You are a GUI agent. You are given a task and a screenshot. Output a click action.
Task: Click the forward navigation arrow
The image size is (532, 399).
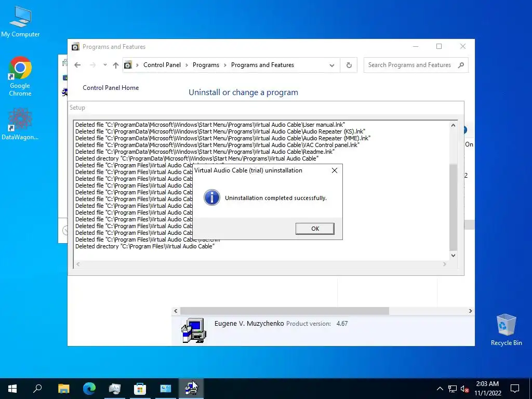92,65
